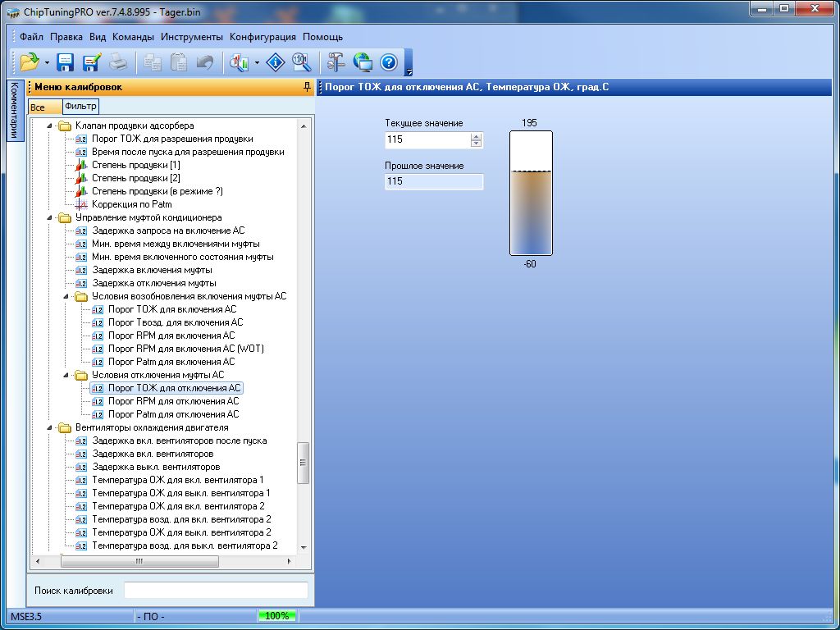
Task: Open the Инструменты menu
Action: (191, 37)
